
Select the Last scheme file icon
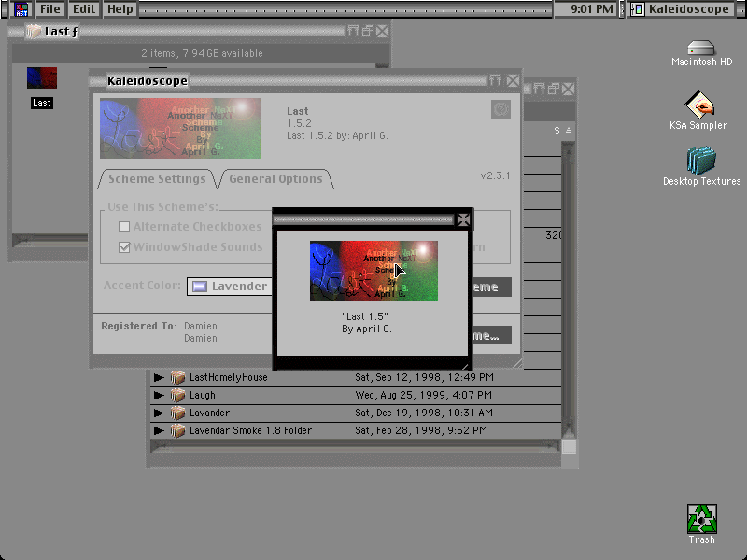[x=42, y=78]
